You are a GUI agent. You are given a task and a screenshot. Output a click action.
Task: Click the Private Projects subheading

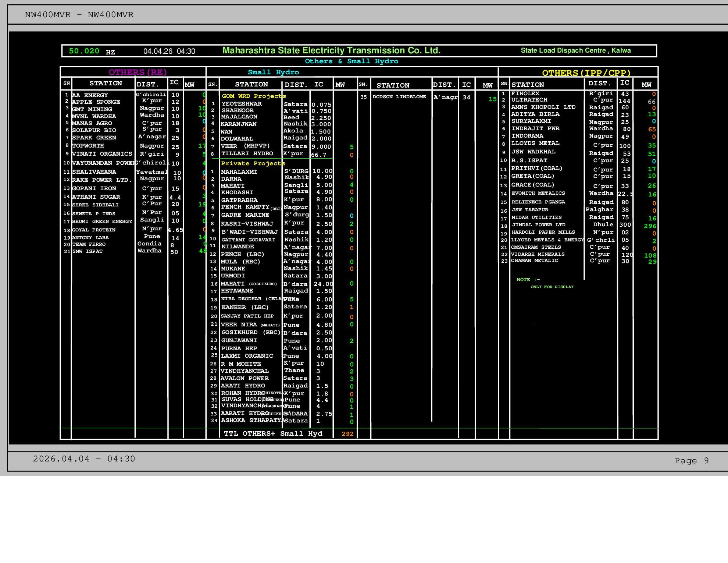[x=253, y=163]
